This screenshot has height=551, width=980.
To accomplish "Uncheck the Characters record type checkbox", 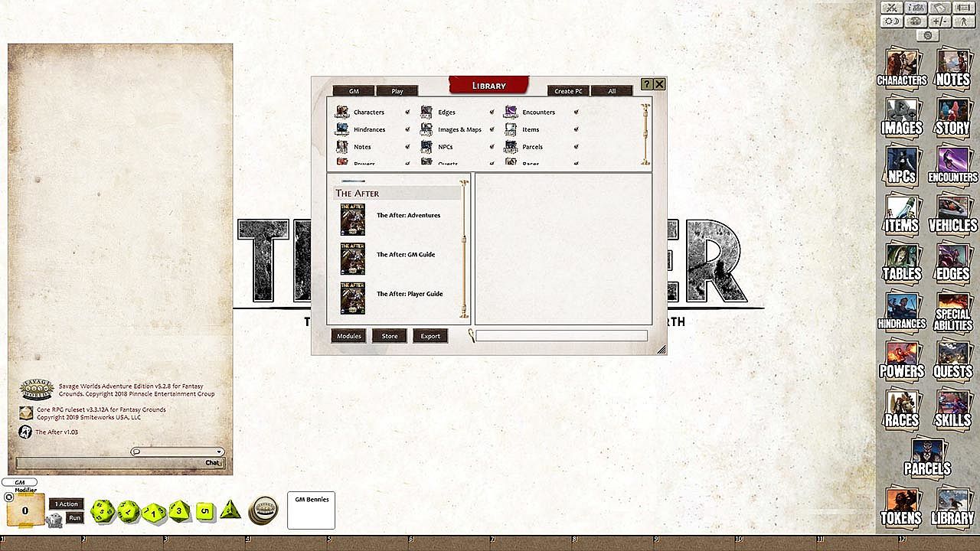I will [407, 112].
